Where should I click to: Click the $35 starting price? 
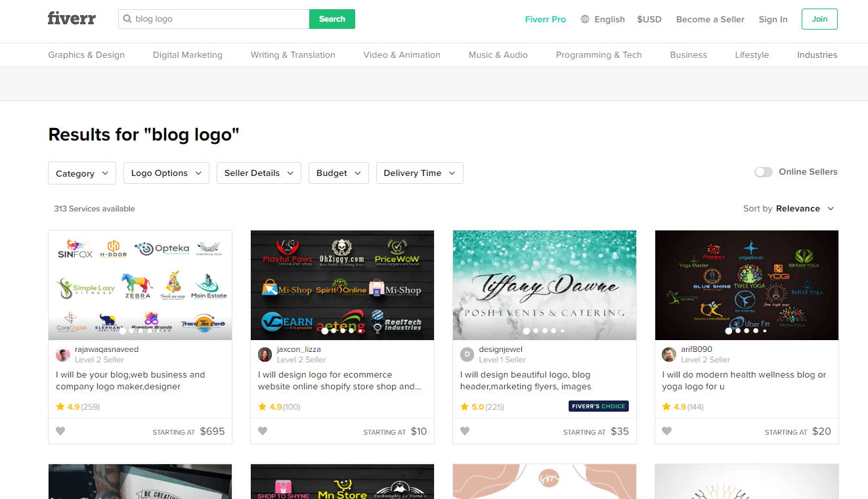[620, 431]
